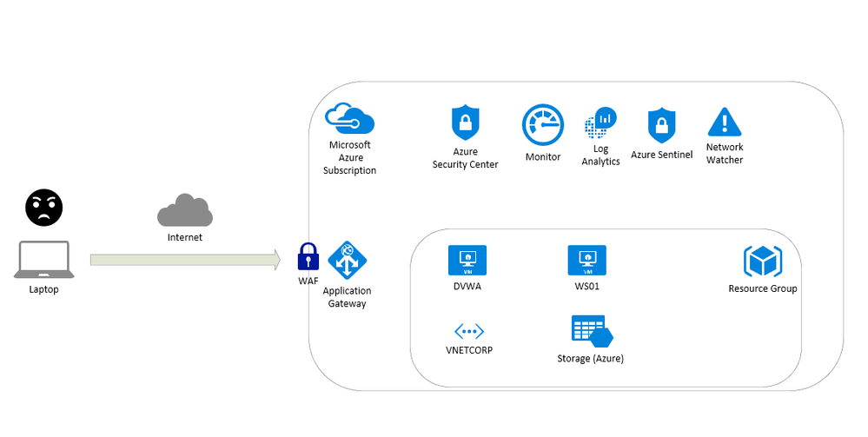Select the DVWA virtual machine icon
The height and width of the screenshot is (437, 868).
467,261
